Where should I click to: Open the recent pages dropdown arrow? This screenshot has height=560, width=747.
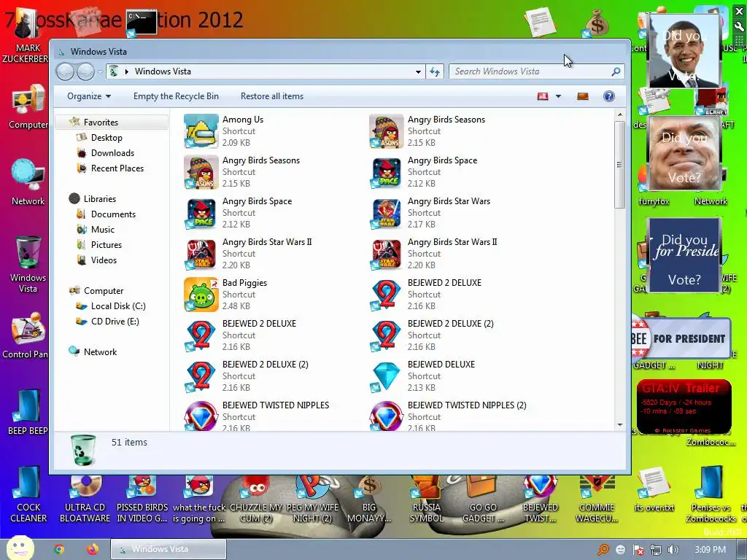coord(100,72)
